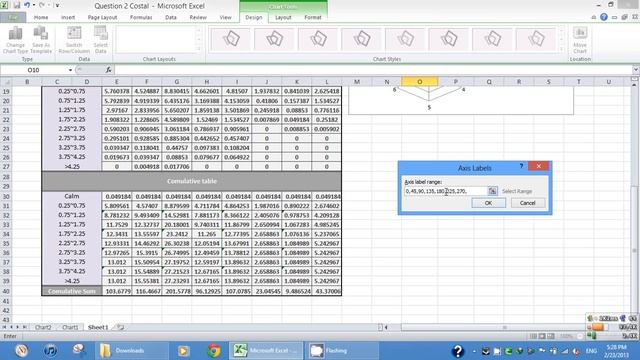Select the Chart1 sheet tab
Screen dimensions: 640x360
(x=70, y=327)
